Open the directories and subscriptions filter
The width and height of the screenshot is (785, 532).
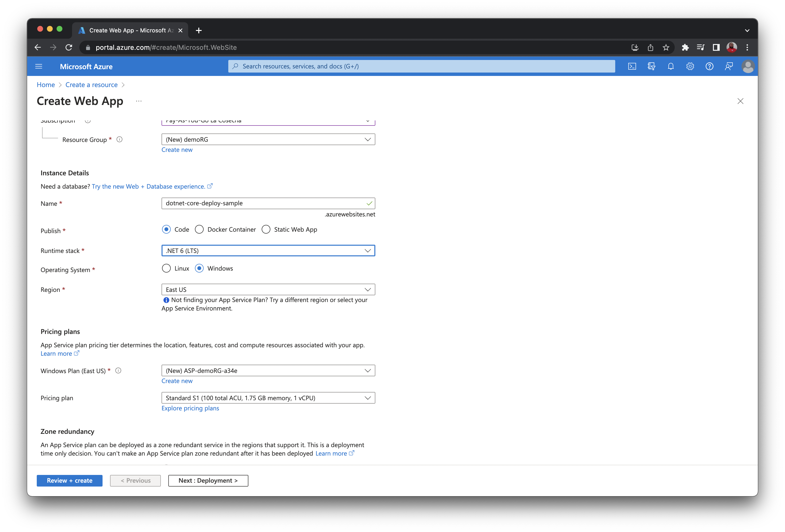point(651,66)
